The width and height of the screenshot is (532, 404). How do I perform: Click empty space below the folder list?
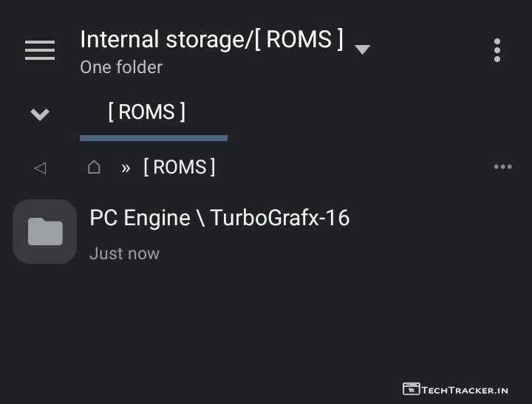[x=266, y=325]
